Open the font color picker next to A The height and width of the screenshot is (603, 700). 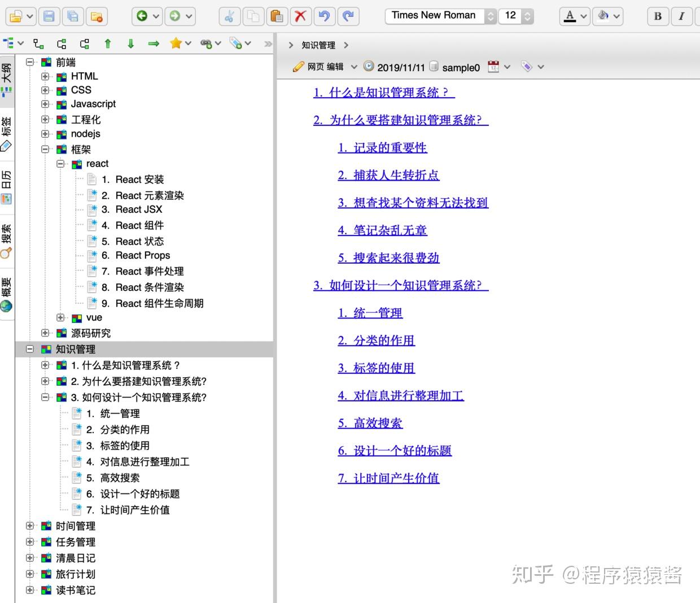coord(584,16)
